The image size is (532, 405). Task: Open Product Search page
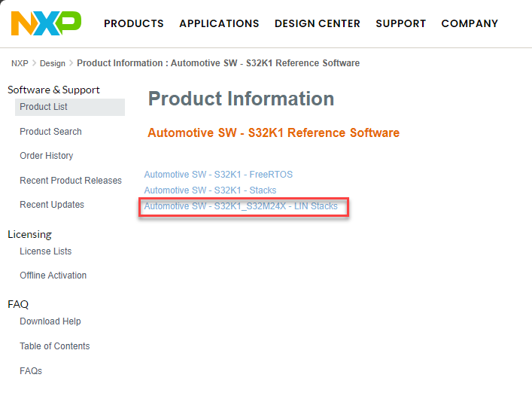(50, 132)
